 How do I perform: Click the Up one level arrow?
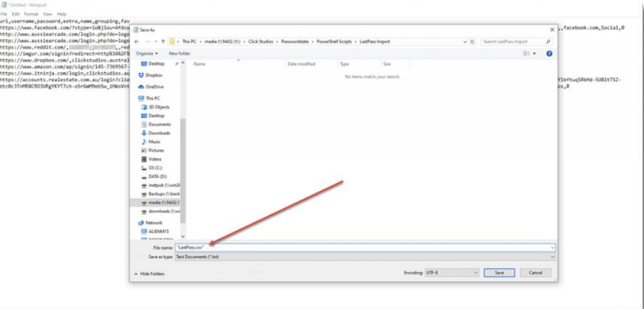163,42
